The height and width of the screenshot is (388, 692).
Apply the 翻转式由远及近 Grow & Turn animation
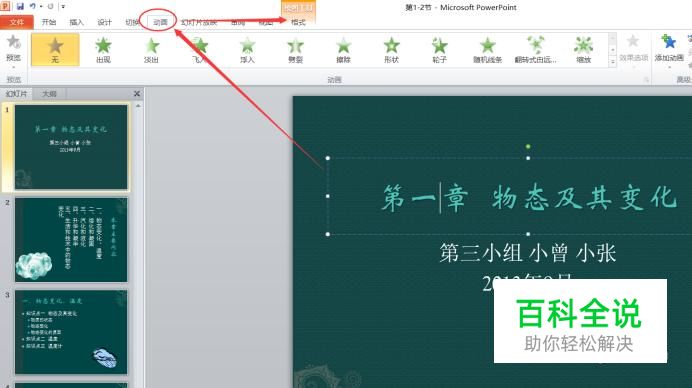(536, 50)
